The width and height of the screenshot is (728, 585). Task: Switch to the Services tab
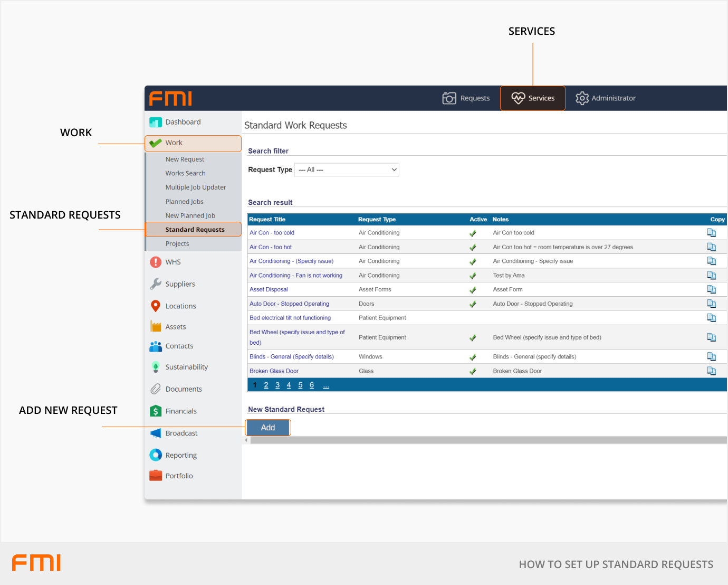(x=533, y=98)
